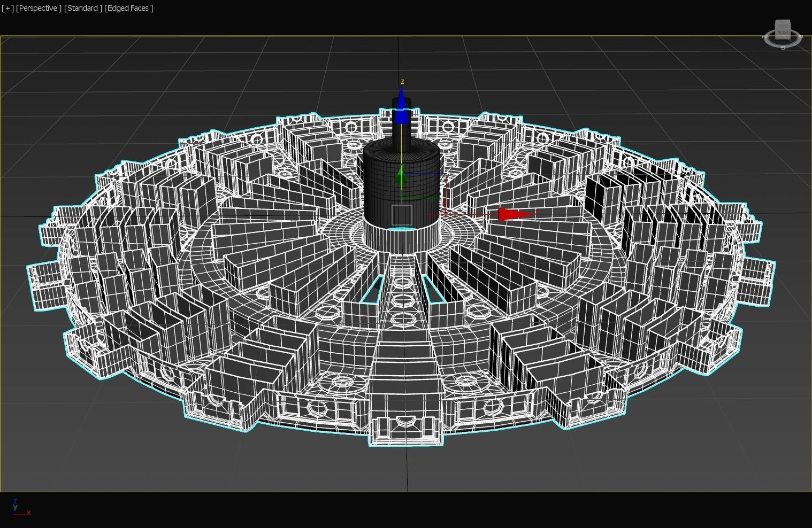Click the S marker on the ViewCube compass
The image size is (812, 528).
[x=783, y=48]
